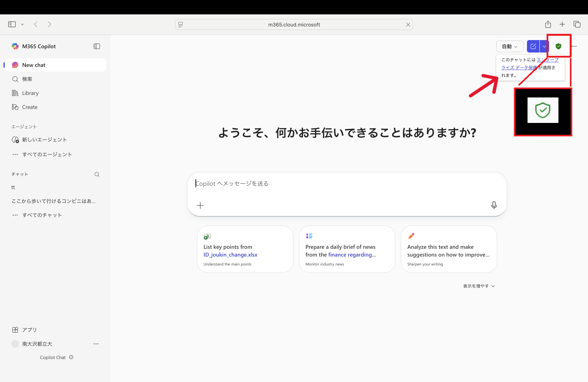Click the Copilot message input field
588x382 pixels.
point(346,184)
